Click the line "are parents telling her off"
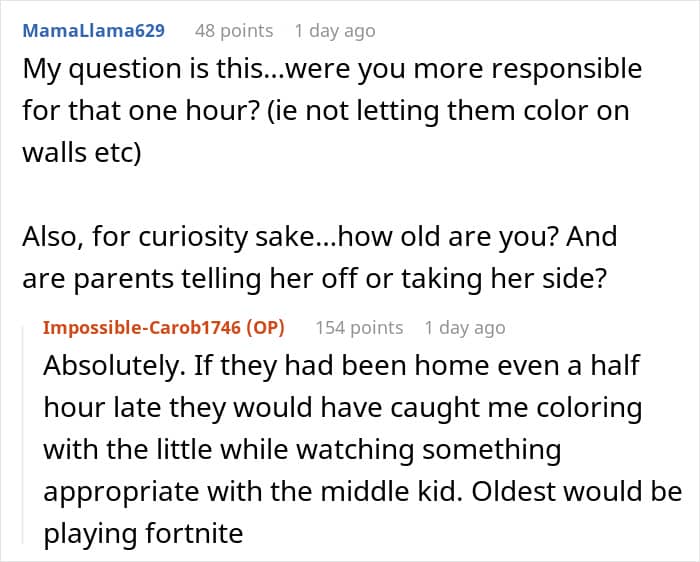The image size is (700, 562). click(x=314, y=279)
